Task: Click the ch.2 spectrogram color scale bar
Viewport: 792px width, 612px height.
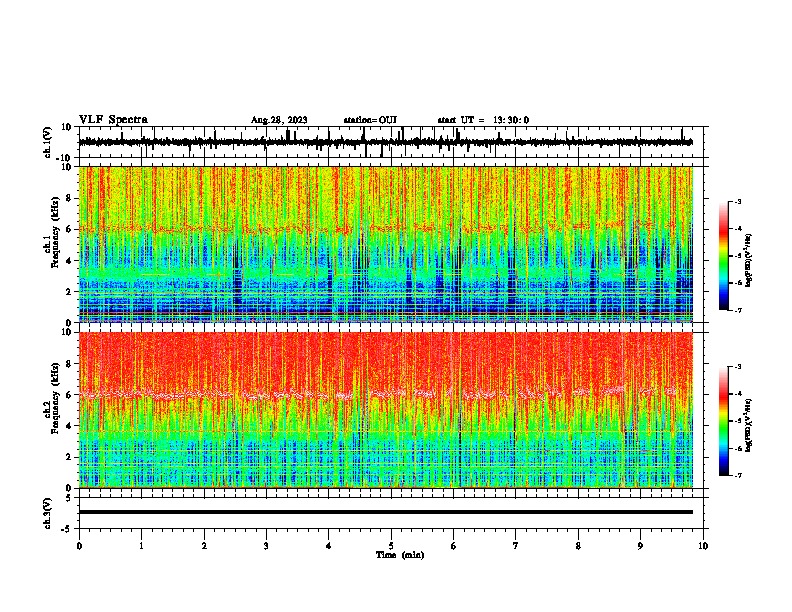Action: (724, 421)
